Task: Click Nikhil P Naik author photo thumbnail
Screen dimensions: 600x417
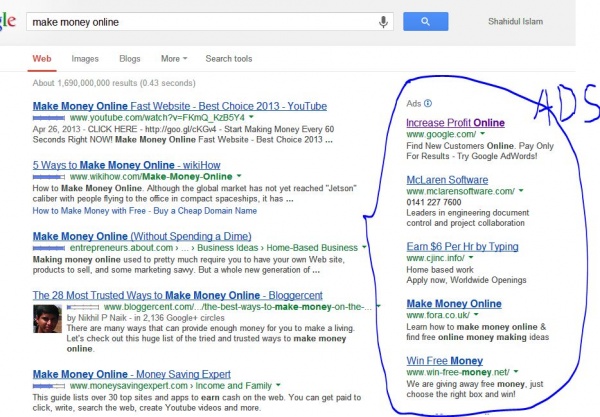Action: click(47, 319)
